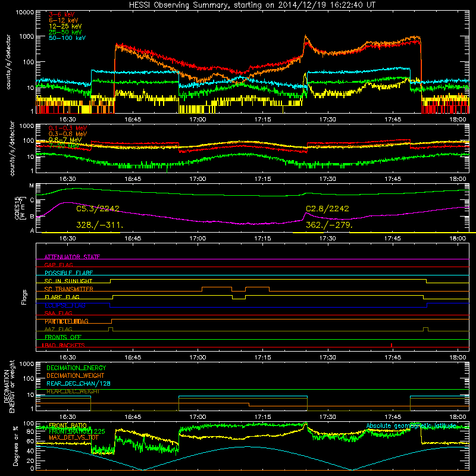The width and height of the screenshot is (476, 476).
Task: Select the 6-12 keV legend label
Action: tap(63, 20)
